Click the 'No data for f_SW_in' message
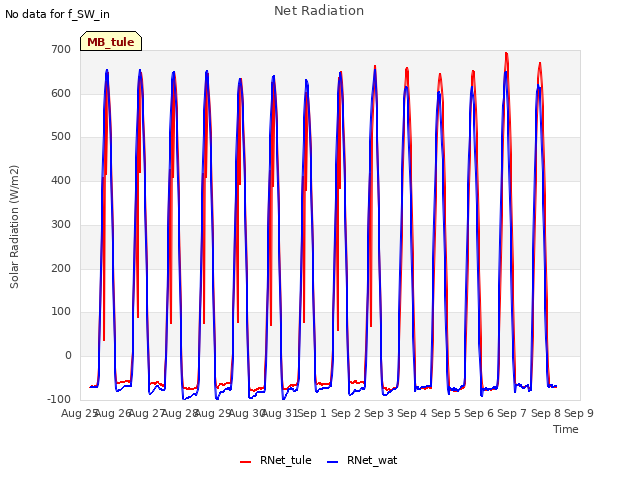 pyautogui.click(x=57, y=14)
